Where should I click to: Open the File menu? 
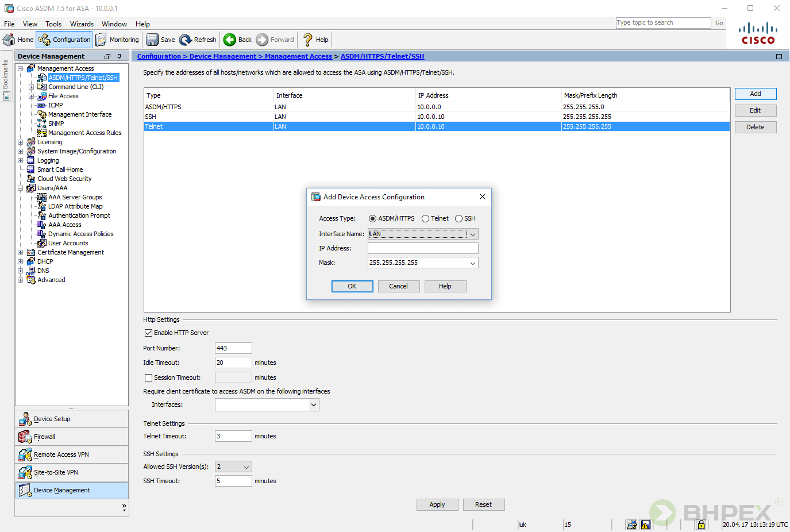point(9,24)
